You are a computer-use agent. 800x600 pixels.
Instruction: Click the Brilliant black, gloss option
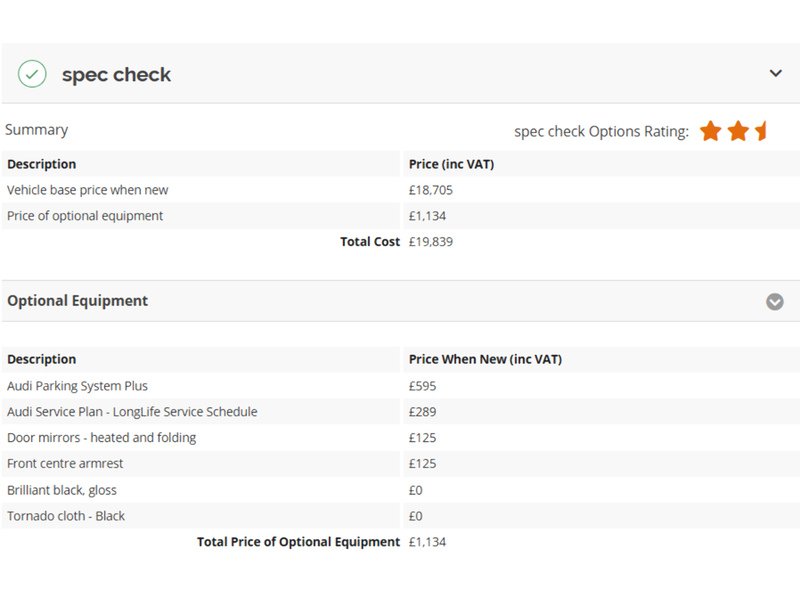[62, 490]
